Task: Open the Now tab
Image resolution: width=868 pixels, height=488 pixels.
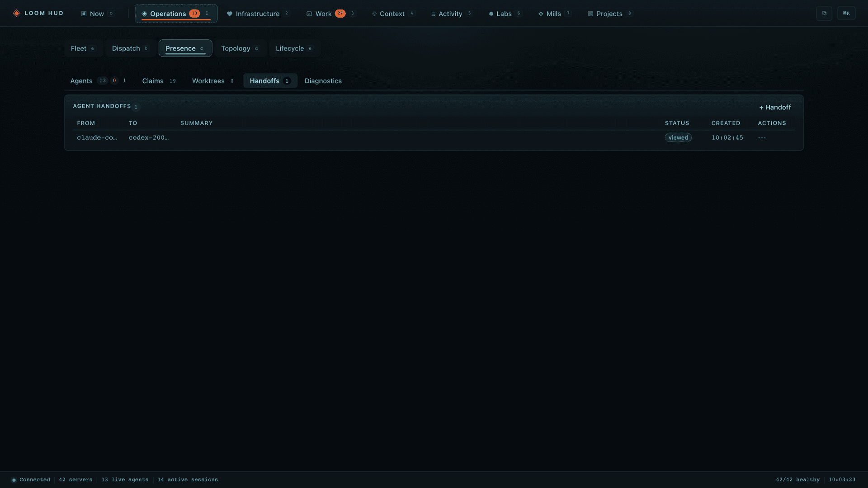Action: point(97,14)
